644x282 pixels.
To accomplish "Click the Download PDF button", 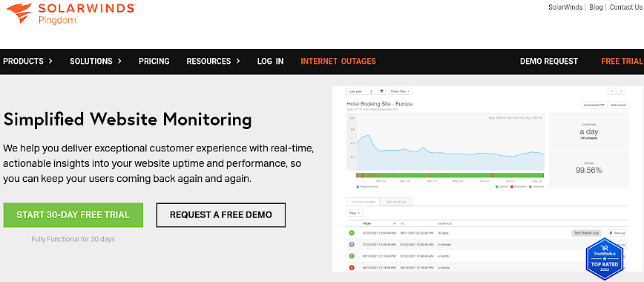I will pos(594,105).
